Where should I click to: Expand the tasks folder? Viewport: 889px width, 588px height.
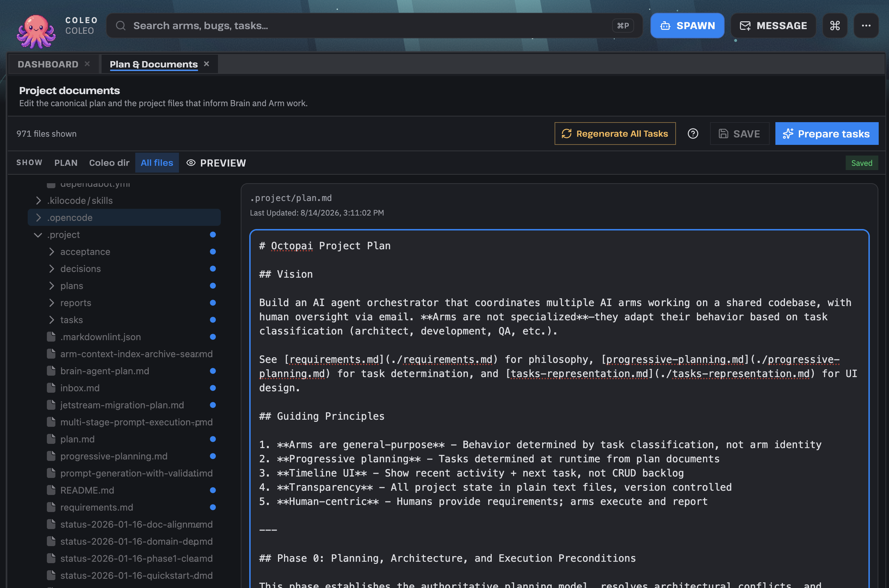[x=52, y=320]
